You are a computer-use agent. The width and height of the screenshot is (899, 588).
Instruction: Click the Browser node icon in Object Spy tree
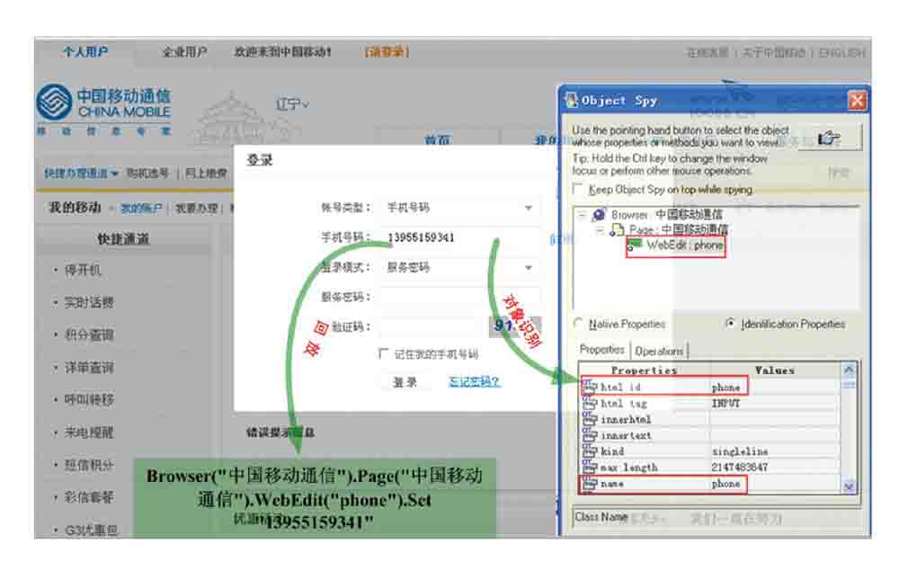[x=599, y=215]
